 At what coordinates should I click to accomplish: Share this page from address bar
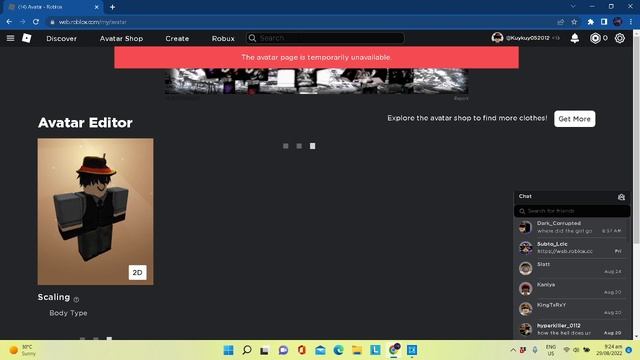tap(560, 22)
